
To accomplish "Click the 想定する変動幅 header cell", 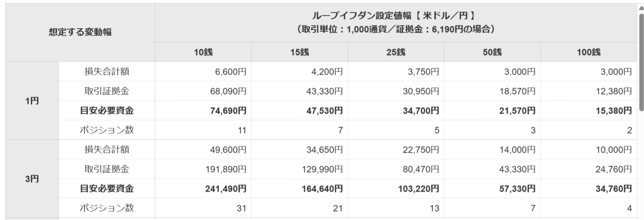I will [x=80, y=32].
